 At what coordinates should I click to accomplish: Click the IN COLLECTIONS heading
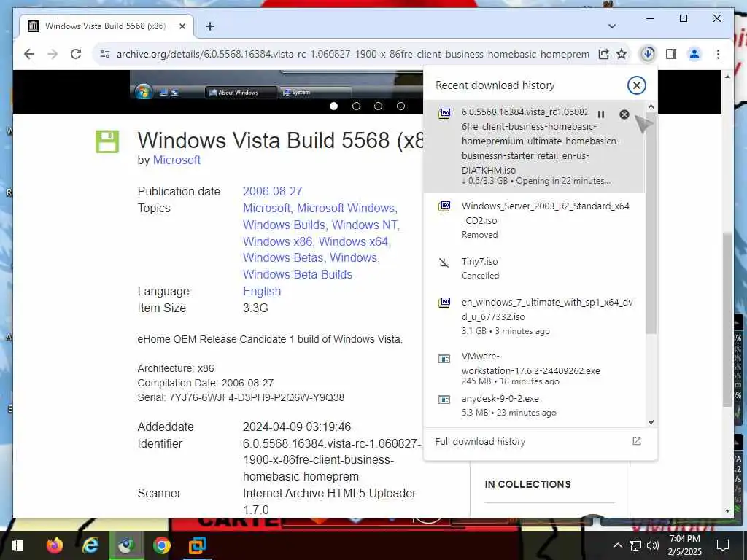[527, 484]
